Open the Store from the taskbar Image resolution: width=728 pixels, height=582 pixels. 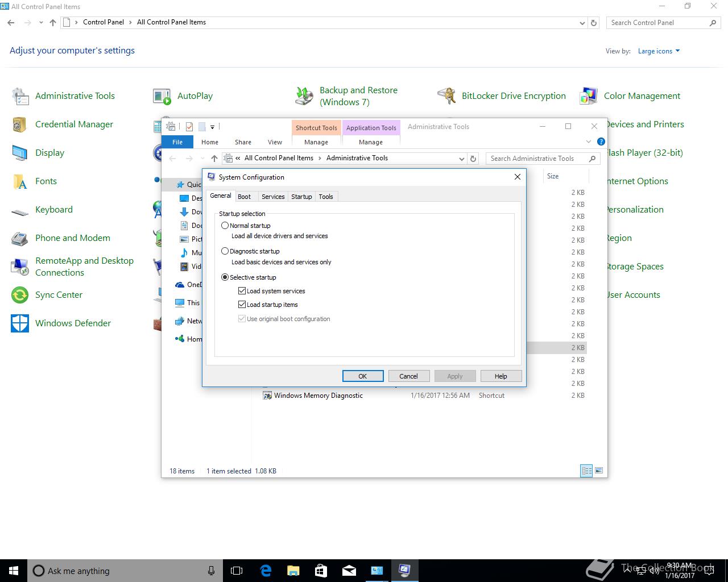pos(321,571)
